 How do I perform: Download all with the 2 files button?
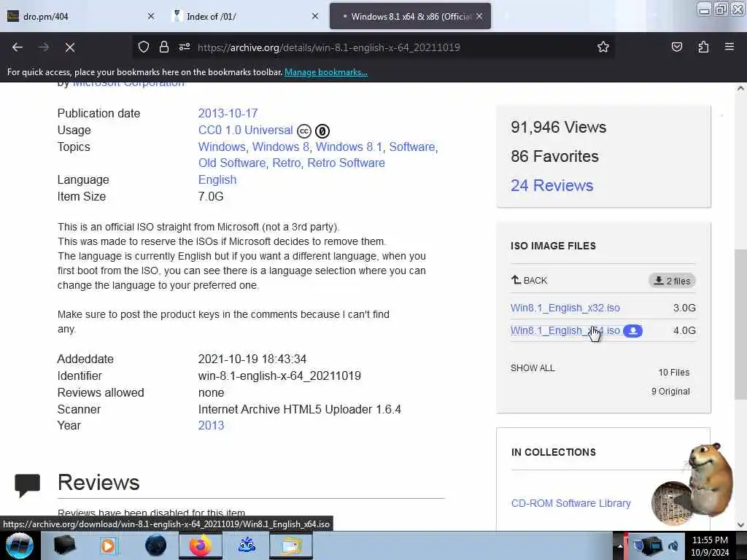(x=672, y=281)
